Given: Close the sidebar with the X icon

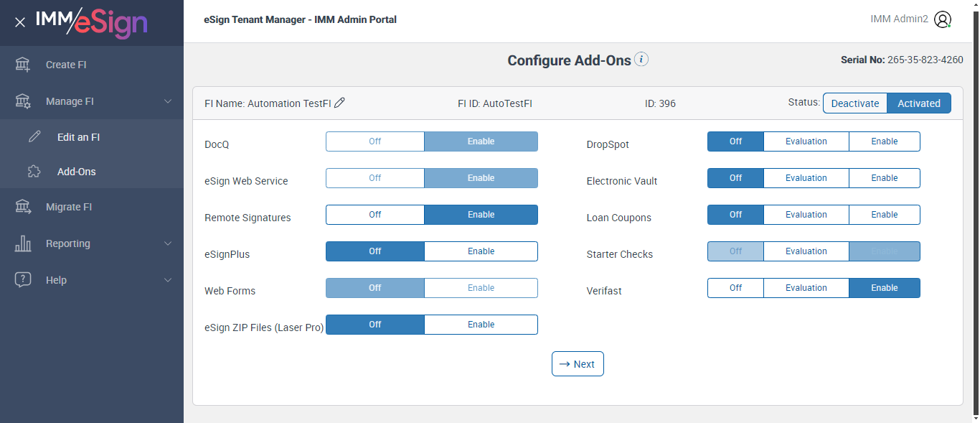Looking at the screenshot, I should [x=20, y=22].
